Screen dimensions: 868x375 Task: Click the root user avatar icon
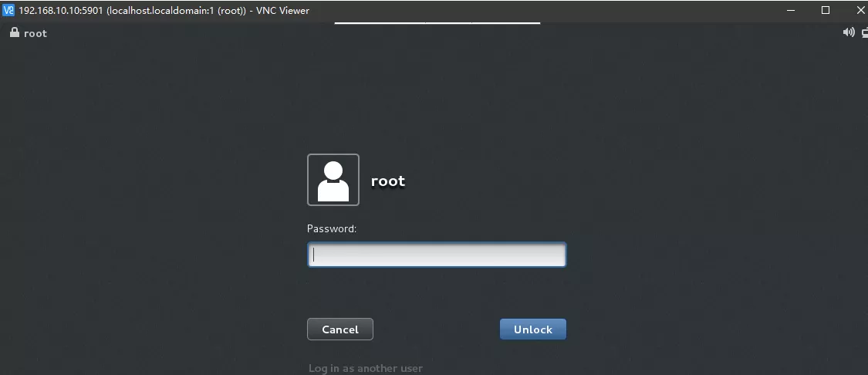(x=333, y=180)
